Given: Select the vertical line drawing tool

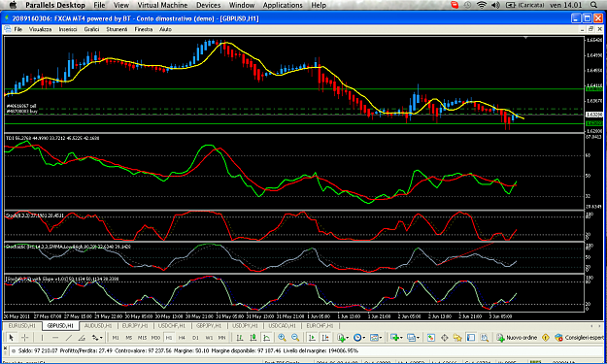Looking at the screenshot, I should coord(42,338).
